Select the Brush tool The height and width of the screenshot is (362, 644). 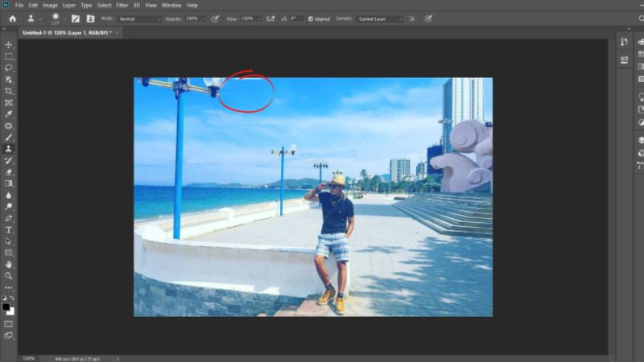pyautogui.click(x=8, y=137)
